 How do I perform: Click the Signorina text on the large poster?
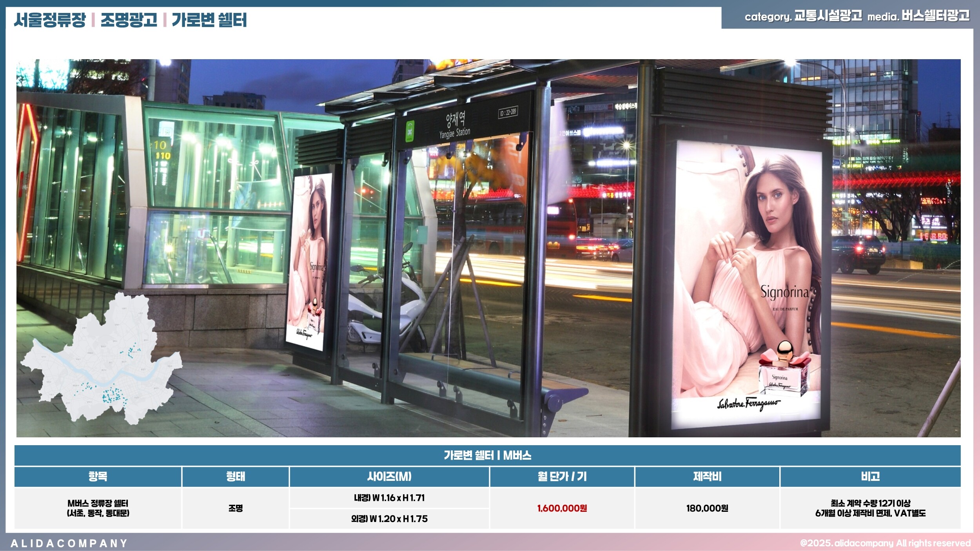[785, 292]
